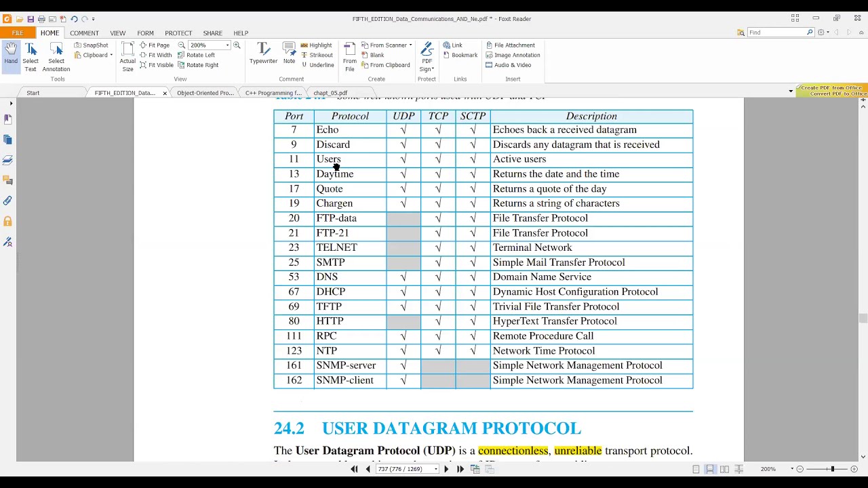
Task: Go to the next page
Action: tap(446, 469)
